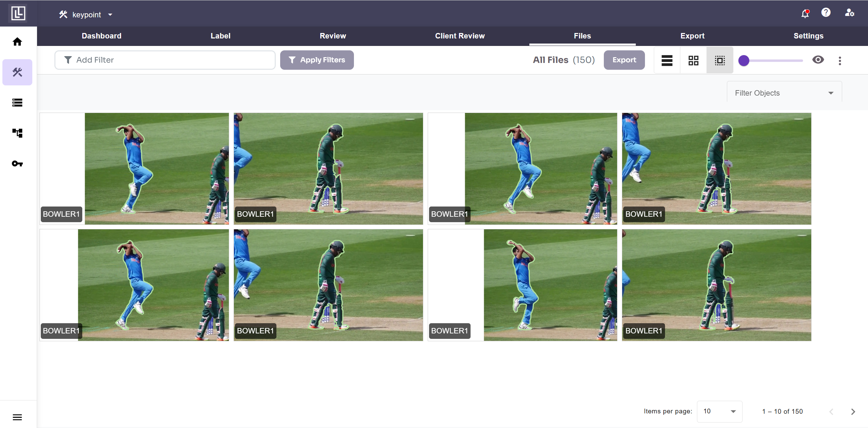This screenshot has width=868, height=428.
Task: Open the datasets list sidebar icon
Action: (x=17, y=102)
